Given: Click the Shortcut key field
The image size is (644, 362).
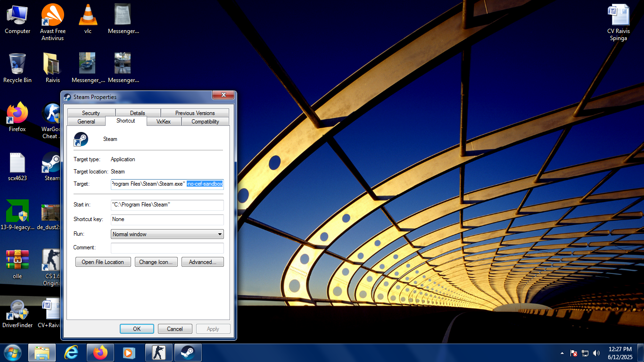Looking at the screenshot, I should [167, 220].
